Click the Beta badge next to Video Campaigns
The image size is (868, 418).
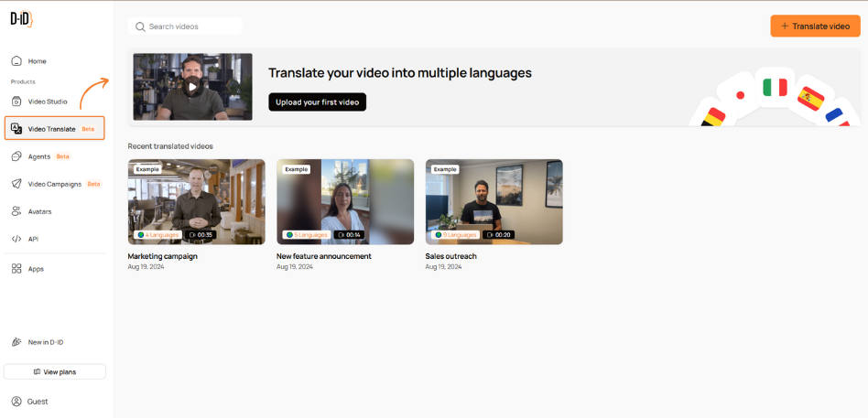[x=94, y=184]
